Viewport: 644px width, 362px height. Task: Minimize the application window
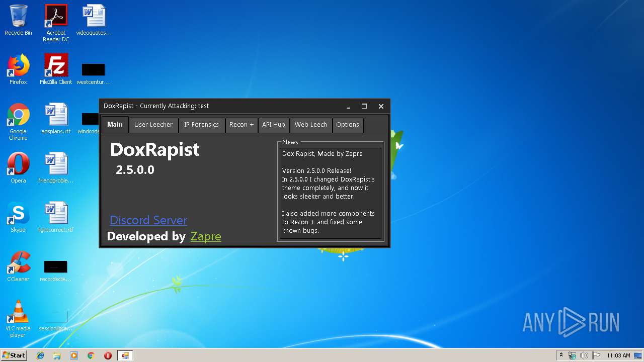point(348,106)
